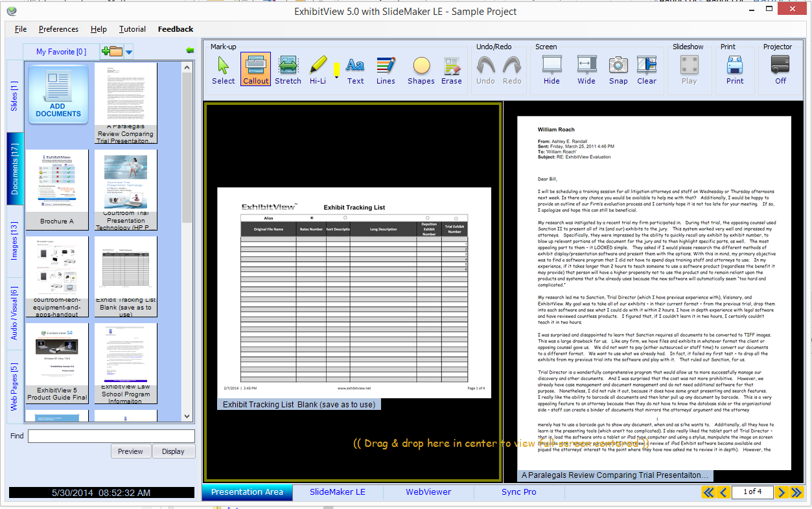This screenshot has height=509, width=812.
Task: Select the ExhibitView 5 Product Guide Final thumbnail
Action: [57, 363]
